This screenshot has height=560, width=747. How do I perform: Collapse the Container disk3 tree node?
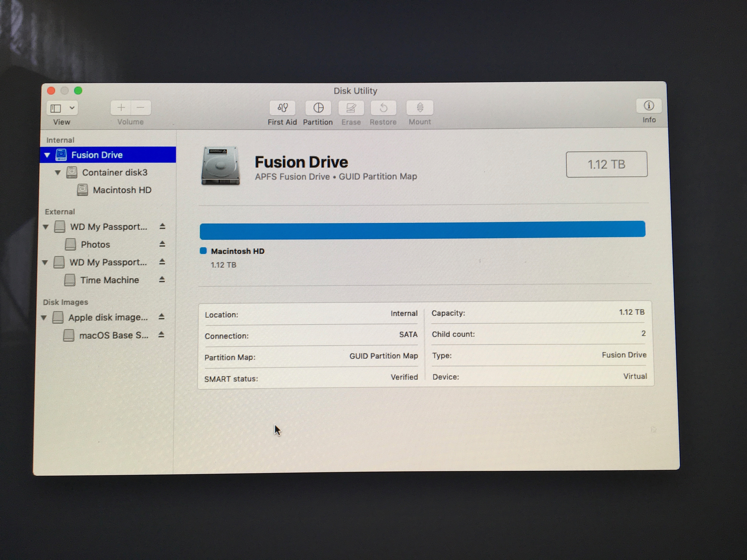click(58, 173)
